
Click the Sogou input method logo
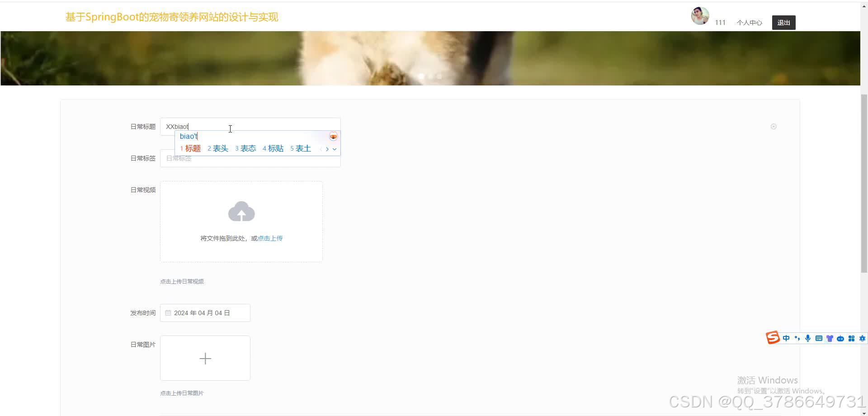point(773,338)
